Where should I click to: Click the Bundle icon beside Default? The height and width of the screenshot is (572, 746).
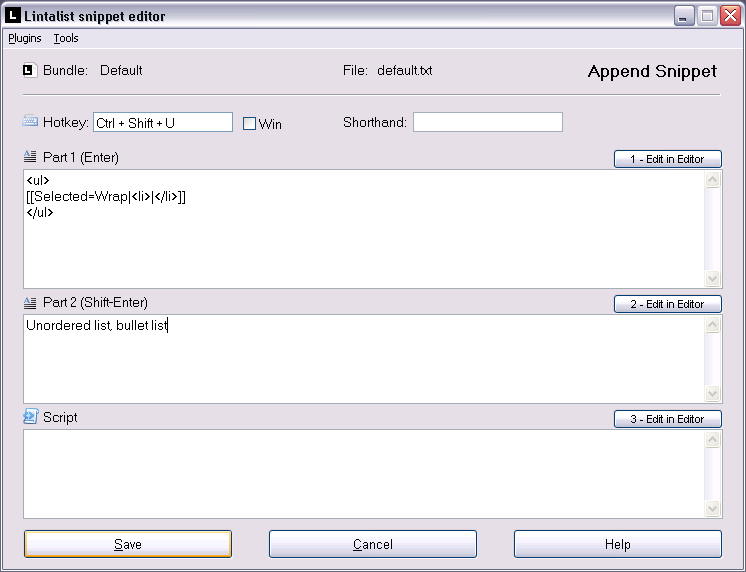click(x=30, y=70)
